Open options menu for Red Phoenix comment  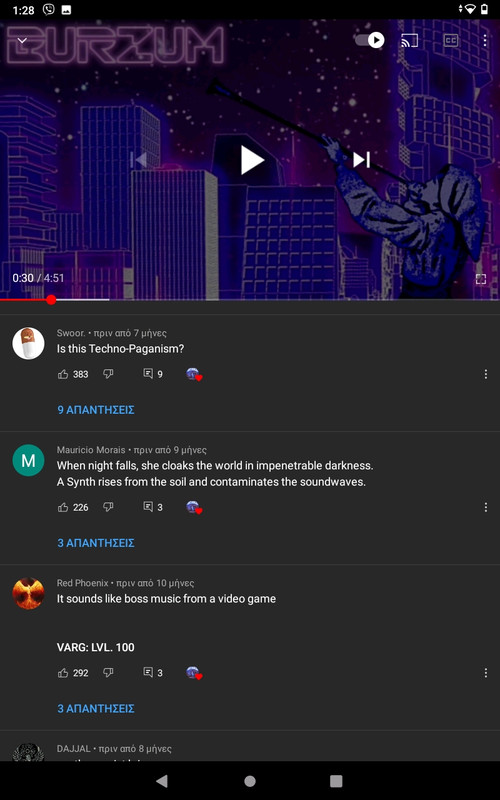coord(485,673)
